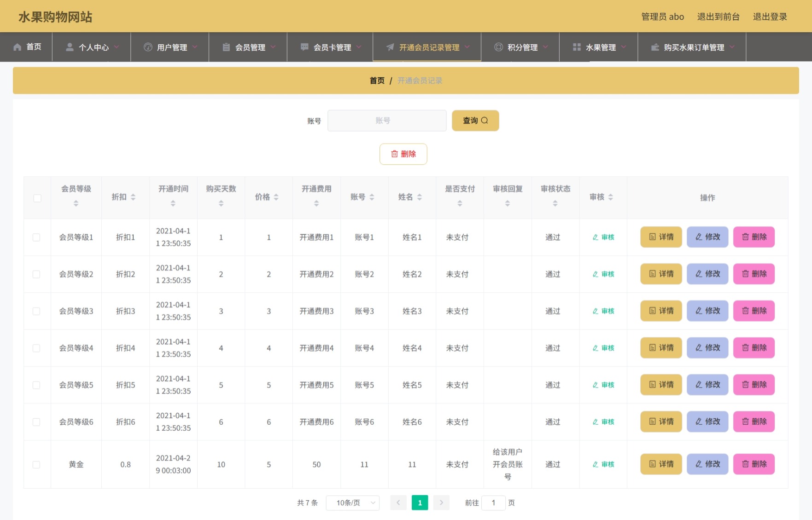This screenshot has width=812, height=520.
Task: Click the clipboard icon beside 会员管理
Action: (226, 47)
